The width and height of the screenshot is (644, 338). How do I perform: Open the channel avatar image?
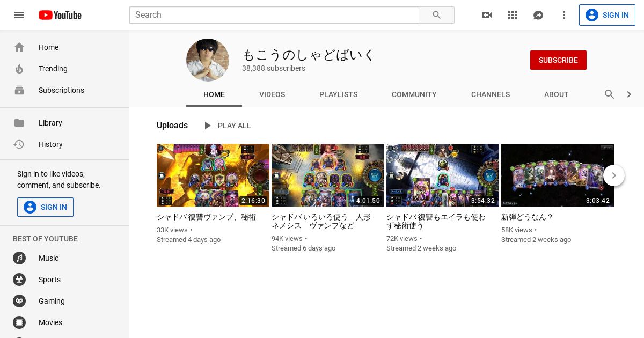click(x=208, y=60)
